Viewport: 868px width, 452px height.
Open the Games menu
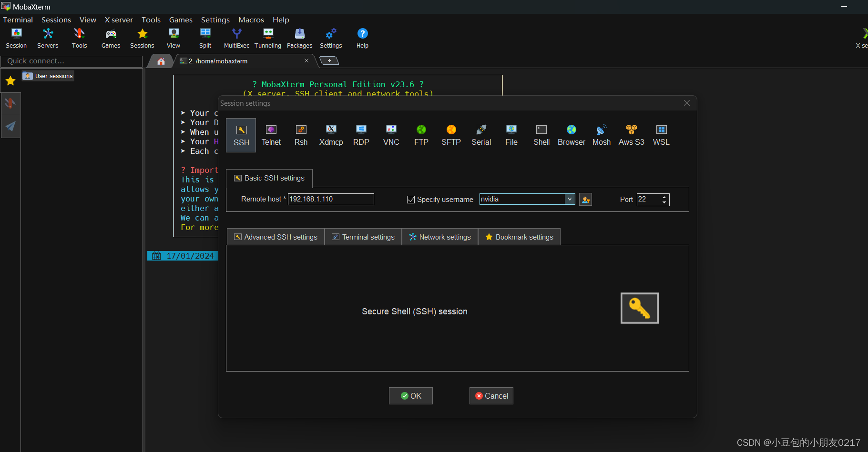coord(181,20)
